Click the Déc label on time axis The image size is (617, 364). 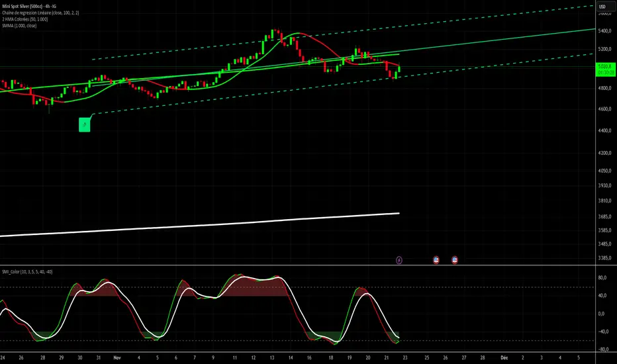(x=504, y=357)
